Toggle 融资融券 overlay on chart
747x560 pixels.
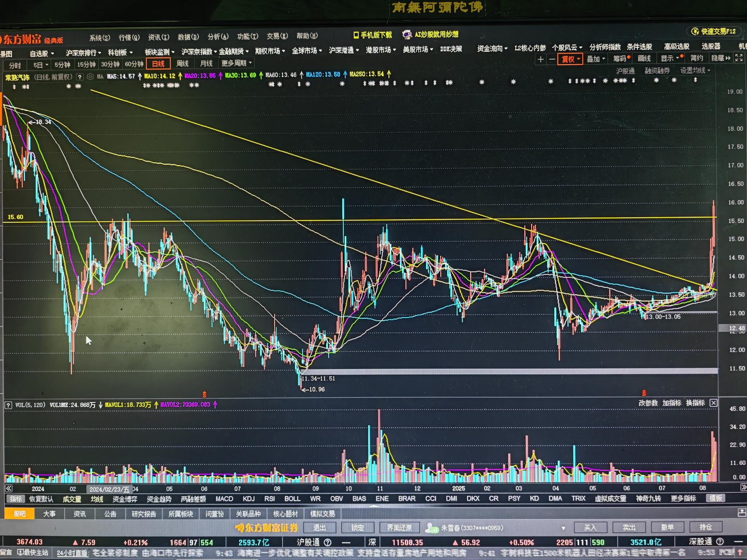pos(657,70)
